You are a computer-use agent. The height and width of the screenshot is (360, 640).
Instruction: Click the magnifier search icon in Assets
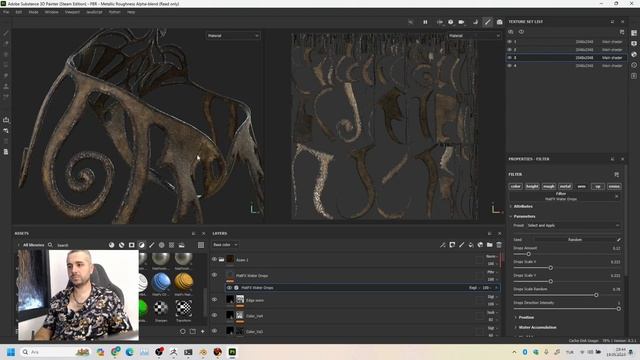(x=50, y=245)
